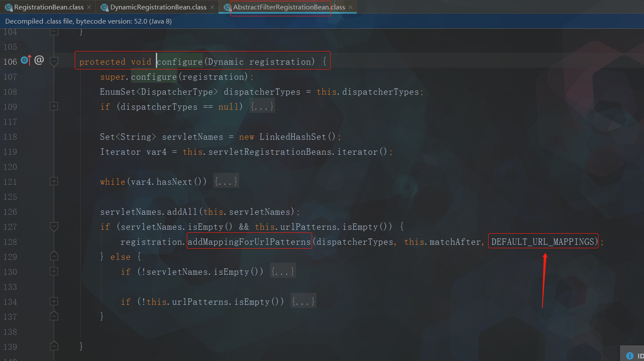Click the fold end marker on line 139

point(54,346)
